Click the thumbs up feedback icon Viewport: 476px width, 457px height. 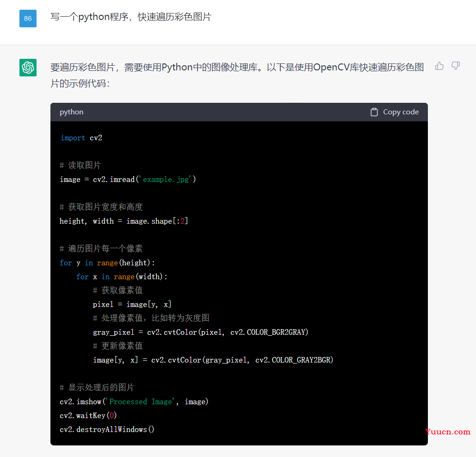pos(439,66)
